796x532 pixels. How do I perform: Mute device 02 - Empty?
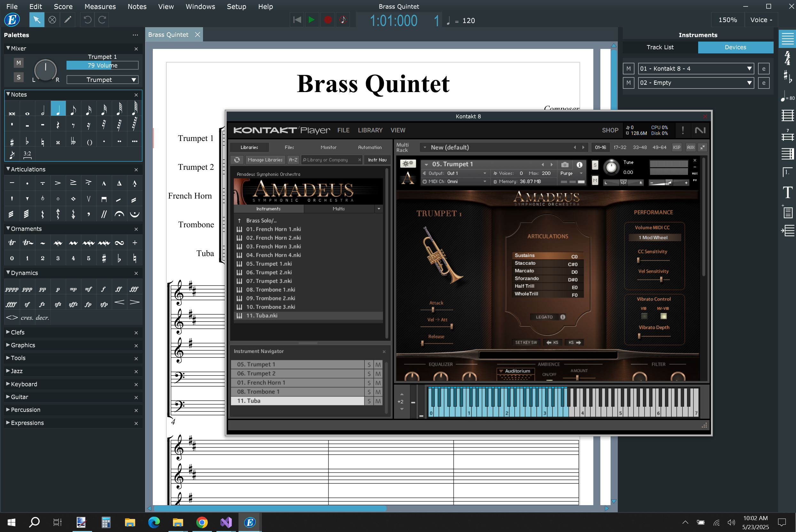(x=628, y=83)
